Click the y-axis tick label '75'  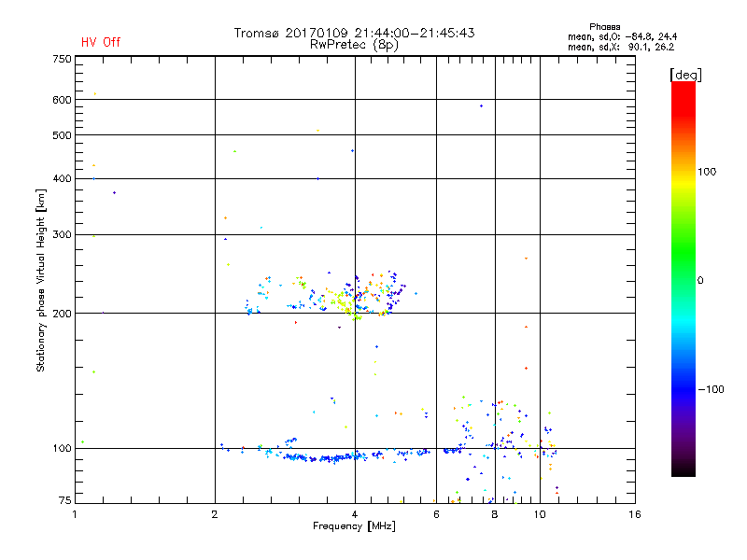65,500
